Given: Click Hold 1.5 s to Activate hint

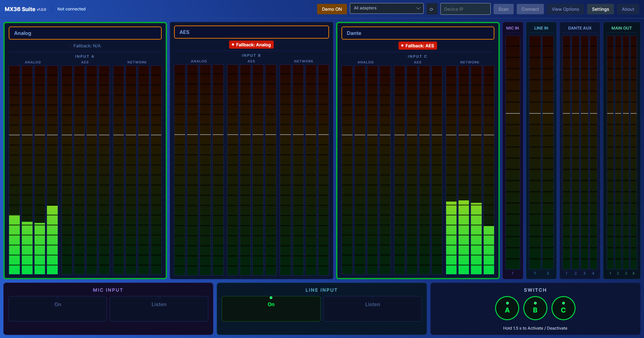Looking at the screenshot, I should pos(535,328).
